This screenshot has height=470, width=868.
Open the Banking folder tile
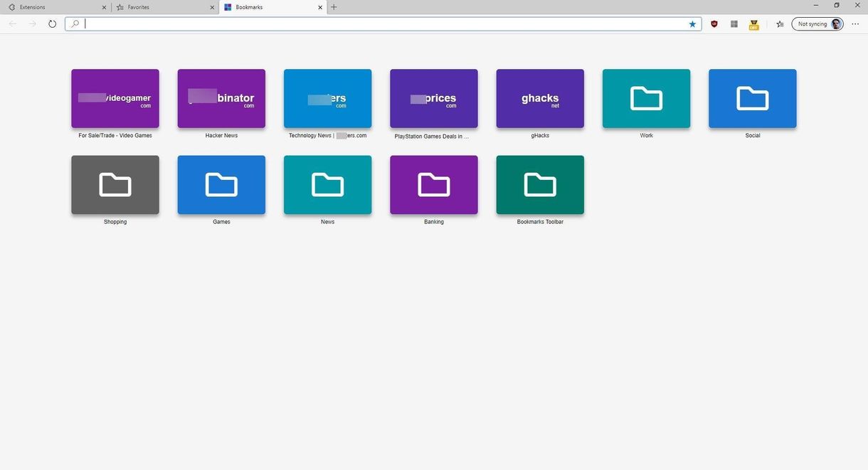tap(434, 185)
